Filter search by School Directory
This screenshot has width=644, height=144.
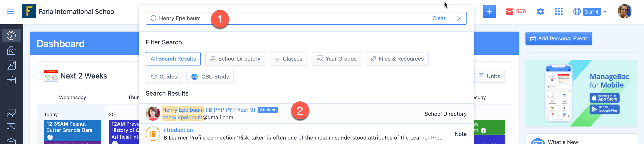(x=235, y=59)
